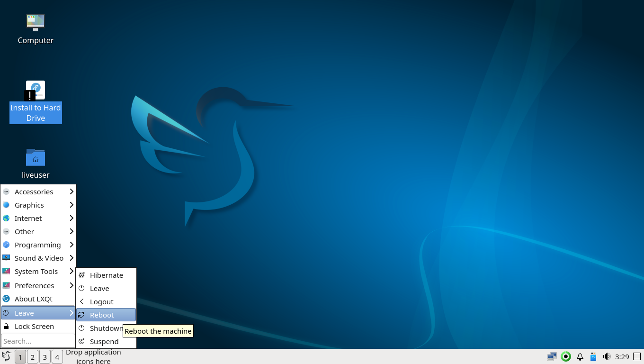Viewport: 644px width, 364px height.
Task: Click the Lock Screen padlock icon
Action: [6, 327]
